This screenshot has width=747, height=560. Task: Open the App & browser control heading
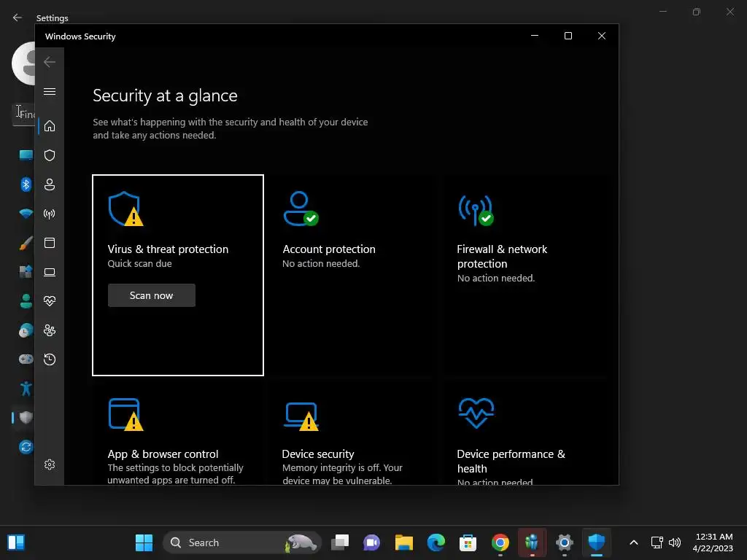(x=163, y=454)
